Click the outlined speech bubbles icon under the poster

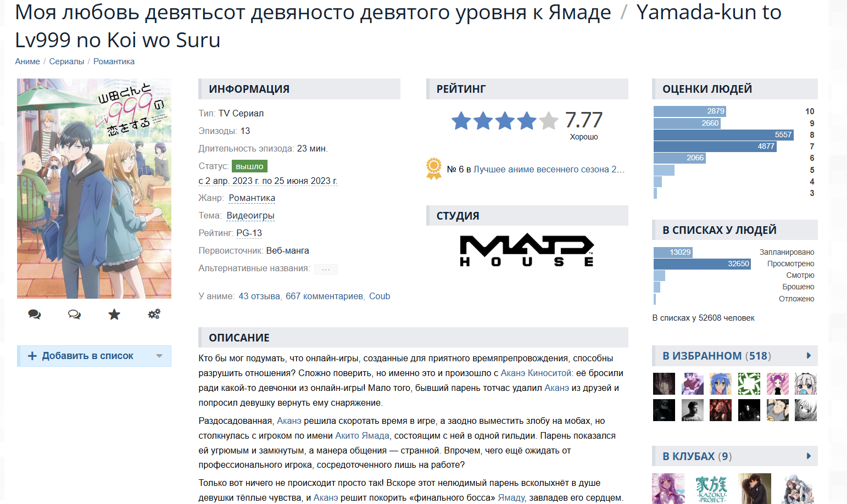coord(74,314)
